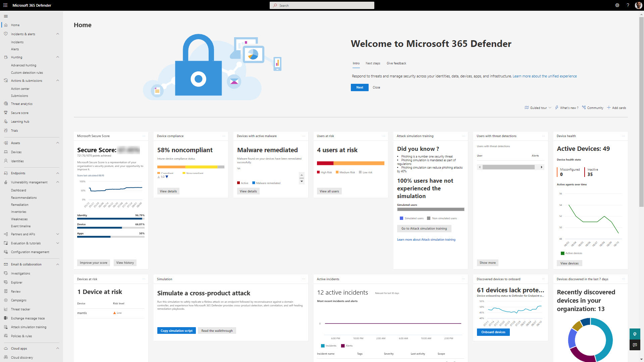Select the Give feedback tab
Image resolution: width=644 pixels, height=362 pixels.
click(396, 63)
